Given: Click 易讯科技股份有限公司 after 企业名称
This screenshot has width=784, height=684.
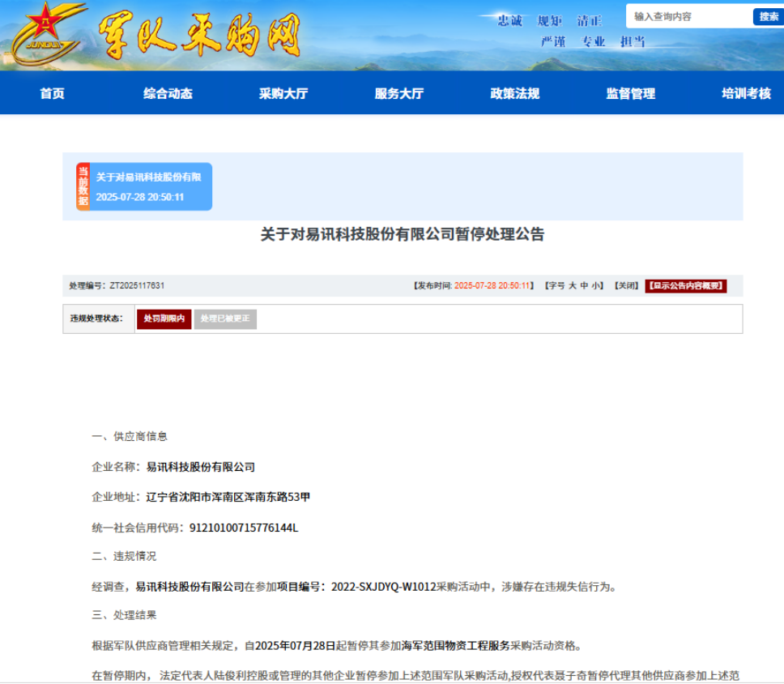Looking at the screenshot, I should 201,467.
